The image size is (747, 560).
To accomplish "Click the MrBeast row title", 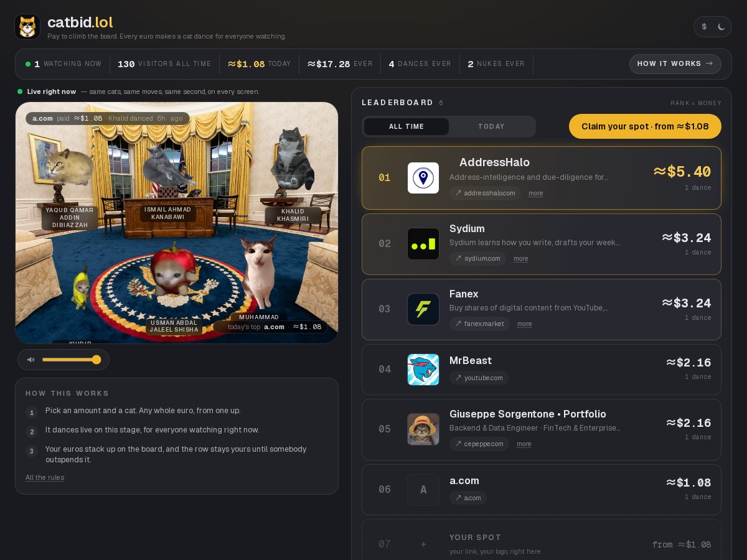I will 471,360.
